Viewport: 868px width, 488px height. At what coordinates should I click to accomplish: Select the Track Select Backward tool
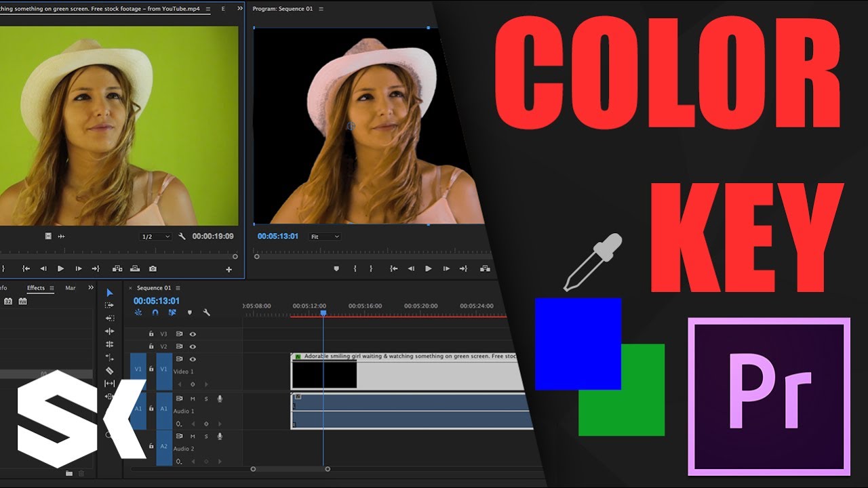click(110, 319)
